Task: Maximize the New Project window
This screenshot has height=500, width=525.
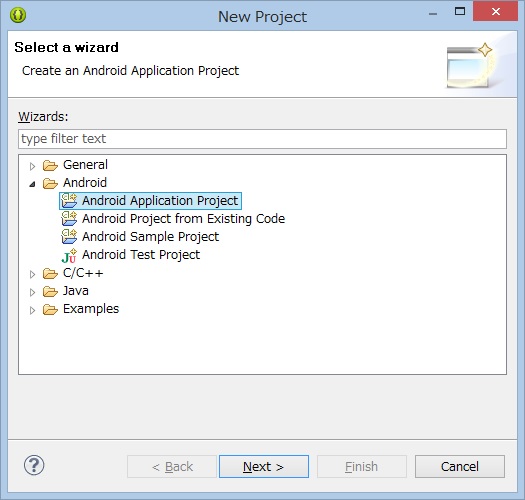Action: pos(460,11)
